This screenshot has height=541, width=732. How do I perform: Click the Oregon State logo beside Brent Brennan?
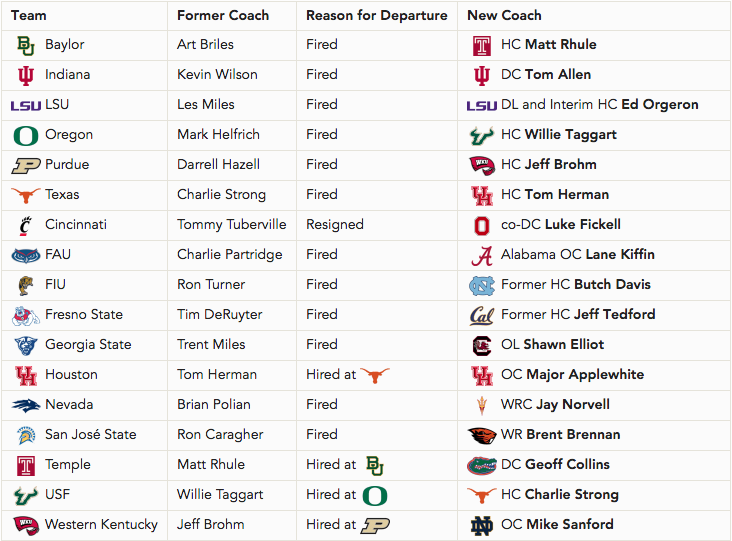click(x=481, y=436)
